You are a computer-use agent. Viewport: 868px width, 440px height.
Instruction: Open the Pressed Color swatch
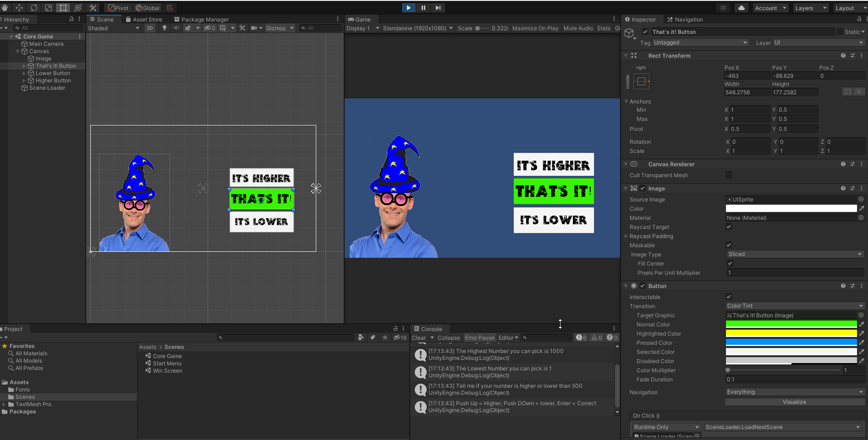click(x=791, y=342)
